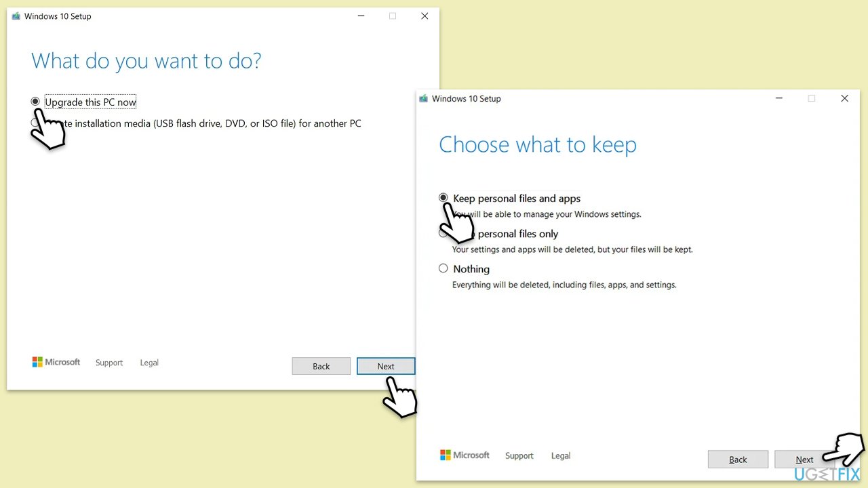Click Windows Setup icon in the left window's title bar
This screenshot has height=488, width=868.
[x=16, y=16]
